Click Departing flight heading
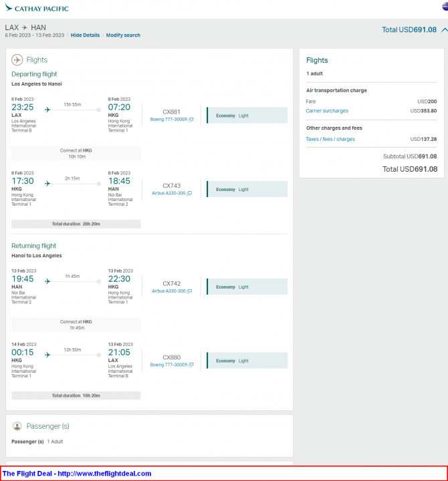448x481 pixels. click(x=34, y=74)
